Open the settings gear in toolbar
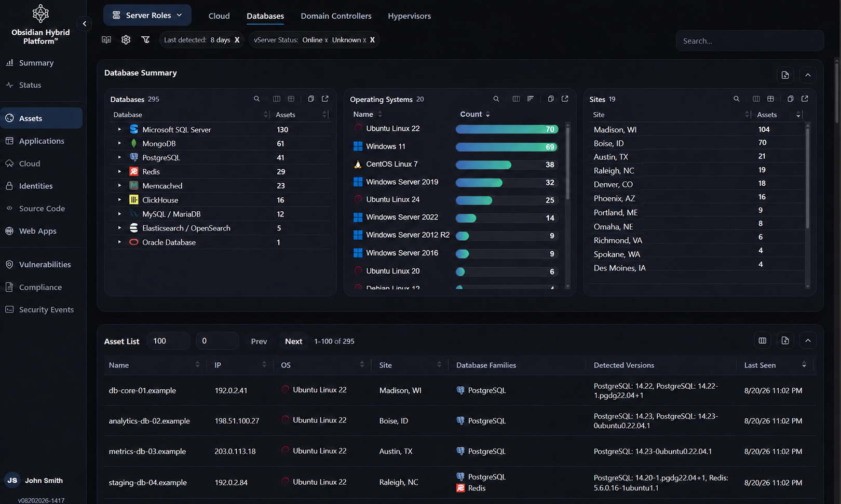Screen dimensions: 841x504 point(126,40)
